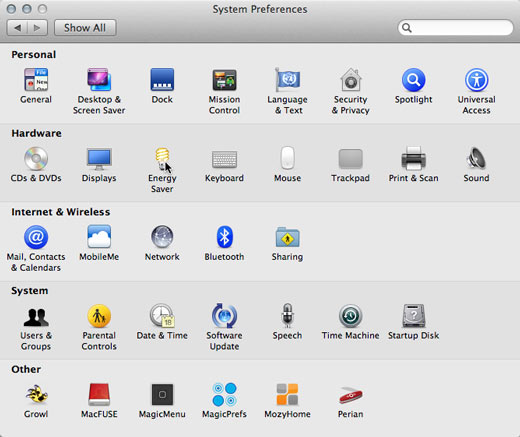Go back with the left arrow button
The height and width of the screenshot is (437, 520).
coord(17,28)
